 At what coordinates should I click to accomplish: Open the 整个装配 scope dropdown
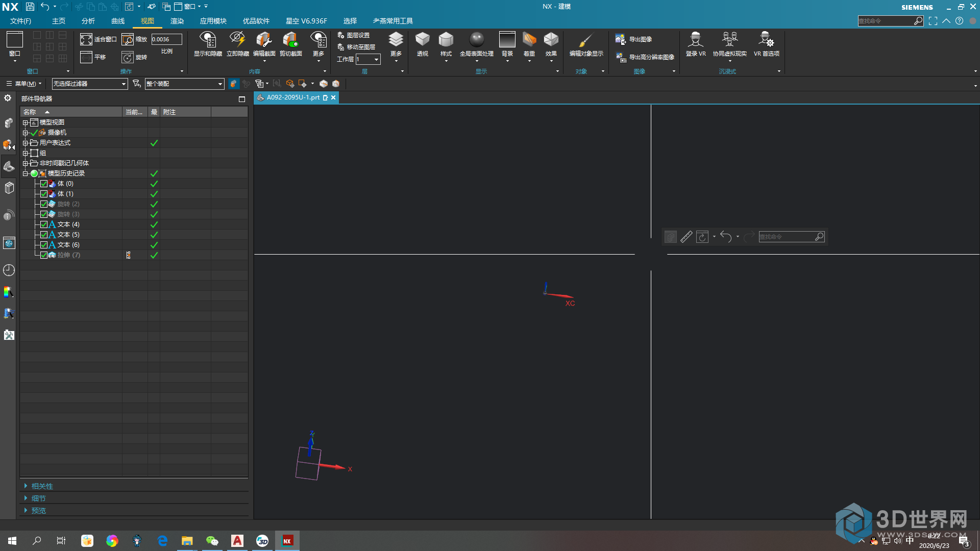[x=184, y=84]
